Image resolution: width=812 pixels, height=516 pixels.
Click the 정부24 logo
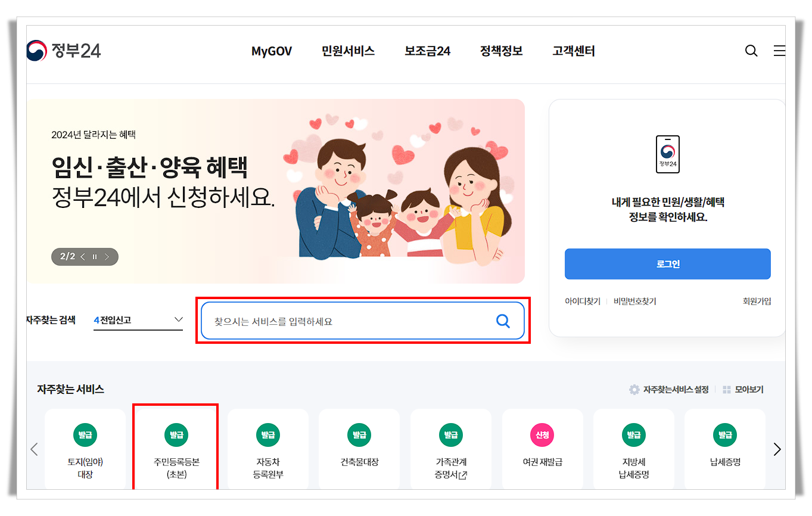[x=64, y=51]
